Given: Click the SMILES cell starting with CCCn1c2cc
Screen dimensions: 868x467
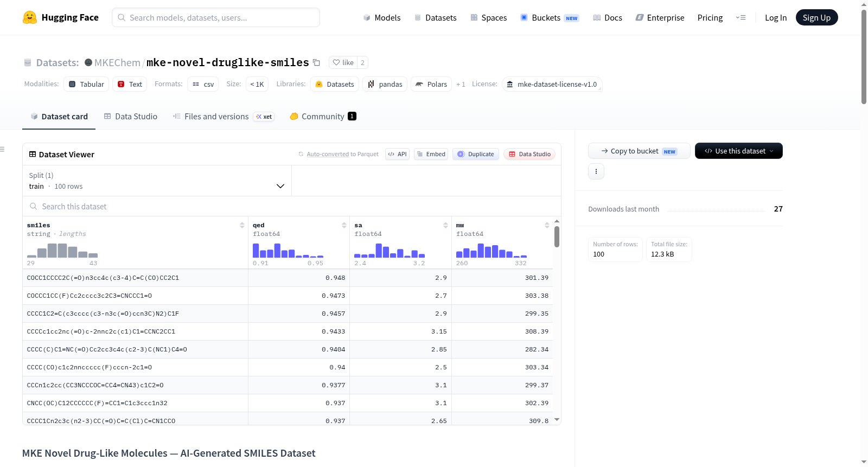Looking at the screenshot, I should [136, 385].
